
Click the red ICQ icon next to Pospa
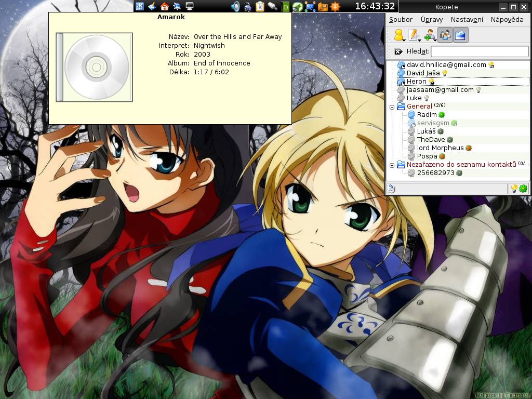coord(442,156)
